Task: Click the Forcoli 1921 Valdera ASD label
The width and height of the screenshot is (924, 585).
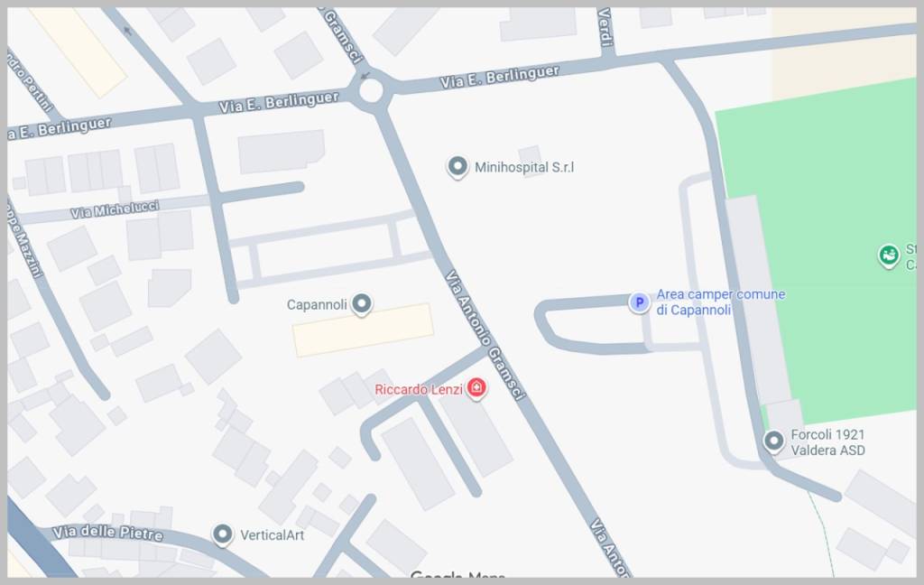Action: tap(827, 442)
